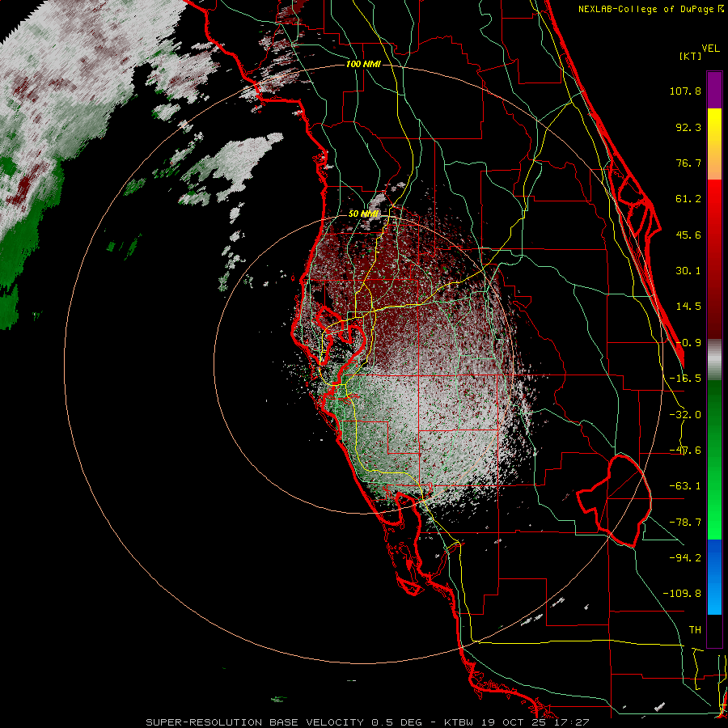Screen dimensions: 728x728
Task: Select the -94.2 velocity scale value
Action: [x=685, y=557]
